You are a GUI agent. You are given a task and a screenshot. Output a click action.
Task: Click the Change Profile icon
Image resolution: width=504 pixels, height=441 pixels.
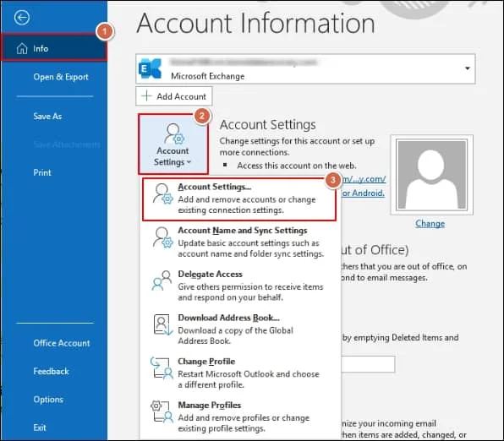(162, 368)
